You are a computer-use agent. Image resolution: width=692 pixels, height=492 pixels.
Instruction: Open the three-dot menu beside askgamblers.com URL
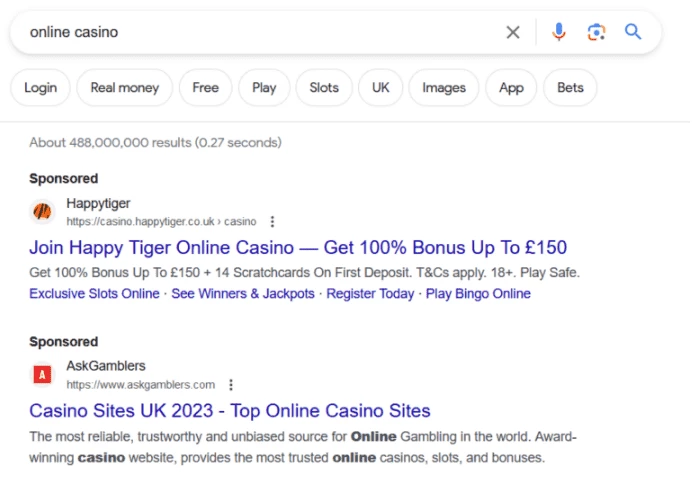coord(231,385)
